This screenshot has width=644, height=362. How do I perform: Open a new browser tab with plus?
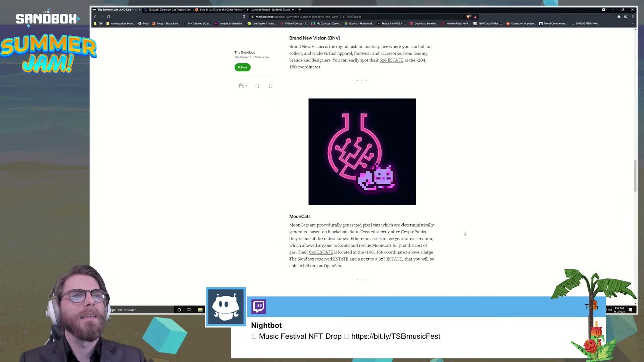click(300, 10)
